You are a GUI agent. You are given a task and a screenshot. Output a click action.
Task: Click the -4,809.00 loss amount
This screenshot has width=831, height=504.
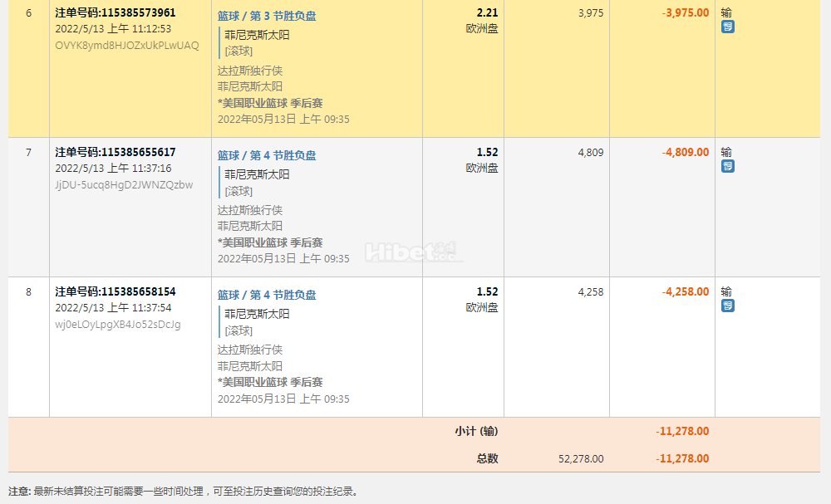click(x=686, y=153)
